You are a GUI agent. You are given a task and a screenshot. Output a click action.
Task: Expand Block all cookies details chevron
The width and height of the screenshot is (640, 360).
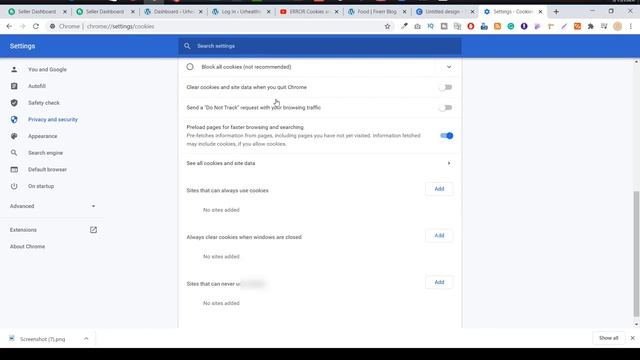(x=449, y=67)
